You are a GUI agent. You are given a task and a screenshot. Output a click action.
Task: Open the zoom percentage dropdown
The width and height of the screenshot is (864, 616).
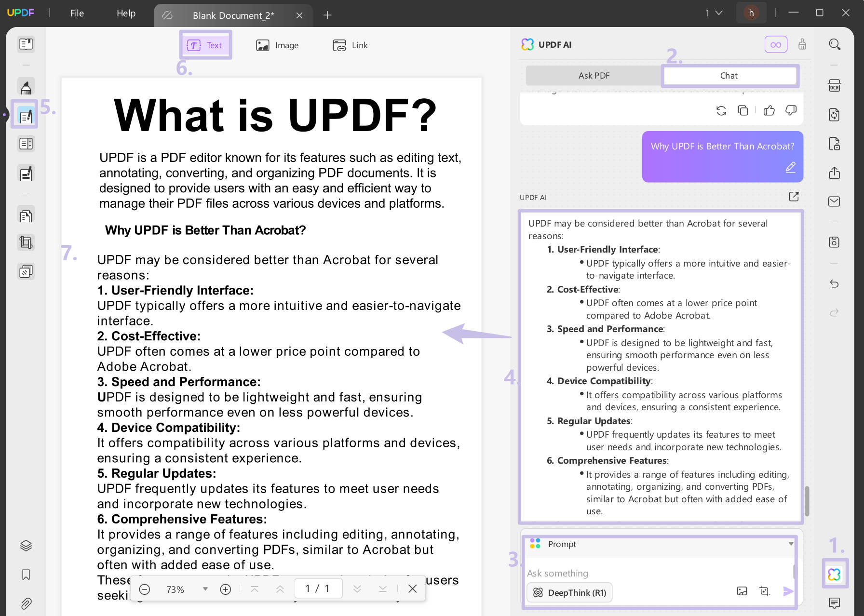click(206, 589)
